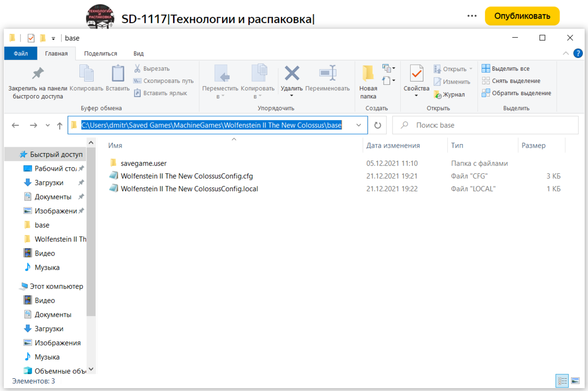Open the Файл tab
This screenshot has height=391, width=588.
pos(21,53)
